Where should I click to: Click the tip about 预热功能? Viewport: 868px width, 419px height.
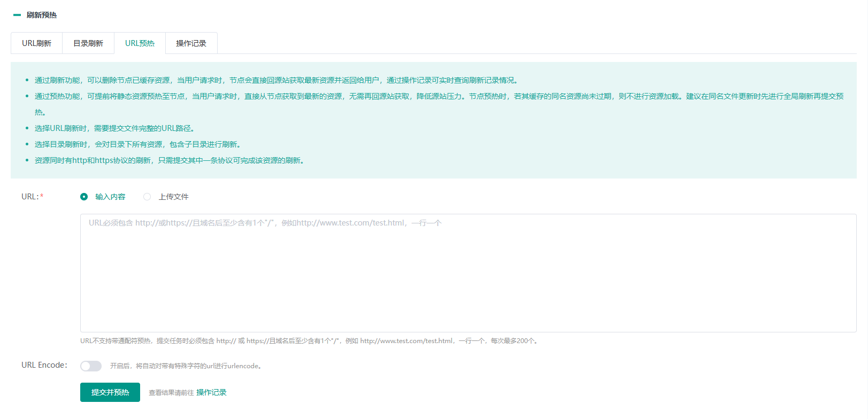click(x=439, y=96)
